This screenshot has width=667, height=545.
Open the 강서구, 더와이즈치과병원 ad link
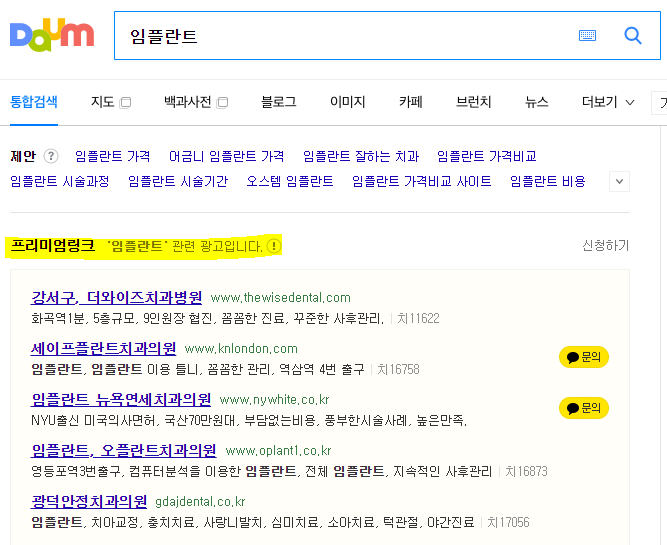tap(117, 297)
